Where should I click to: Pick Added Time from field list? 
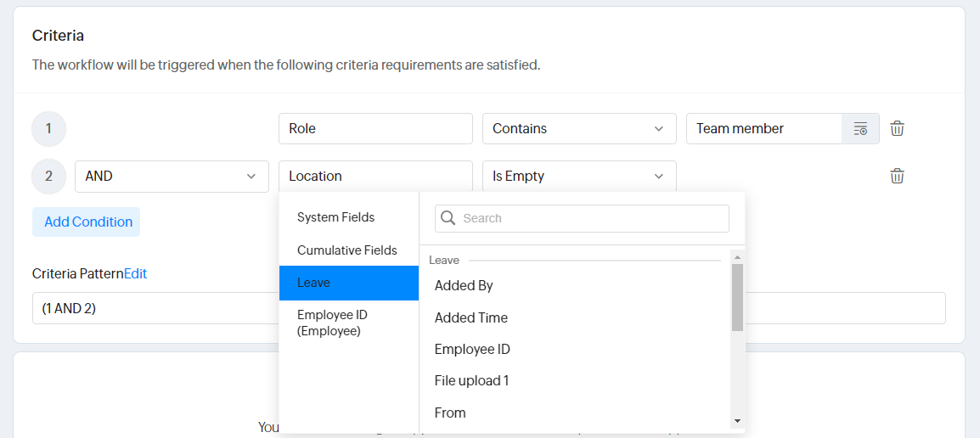coord(470,317)
